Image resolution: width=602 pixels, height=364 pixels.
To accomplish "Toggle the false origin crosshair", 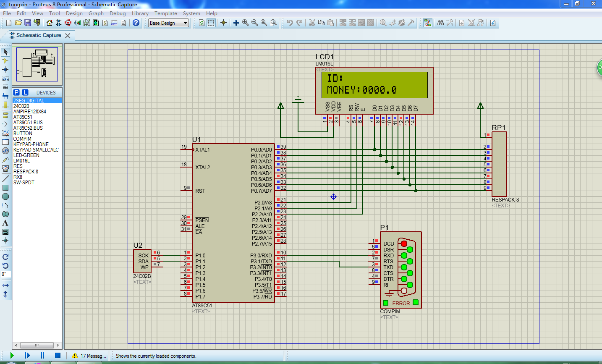I will tap(223, 23).
